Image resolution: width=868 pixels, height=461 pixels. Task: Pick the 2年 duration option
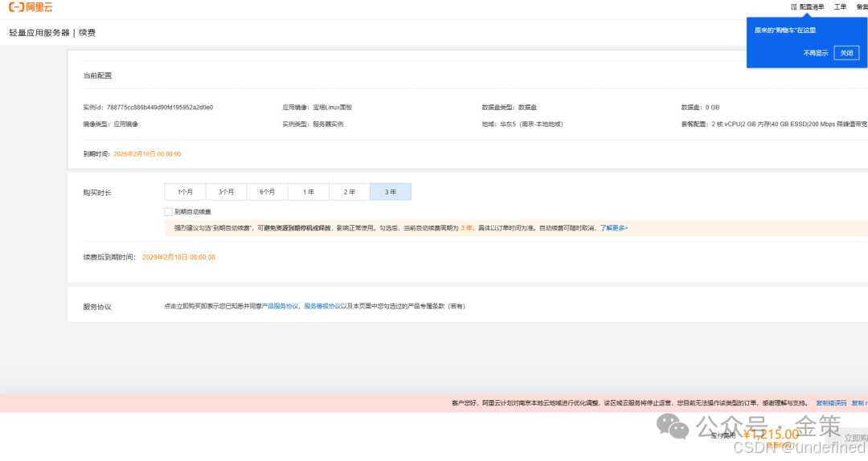[x=349, y=192]
